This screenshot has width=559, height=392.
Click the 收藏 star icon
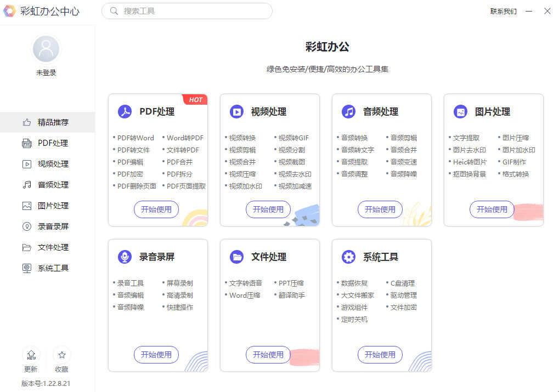click(61, 355)
